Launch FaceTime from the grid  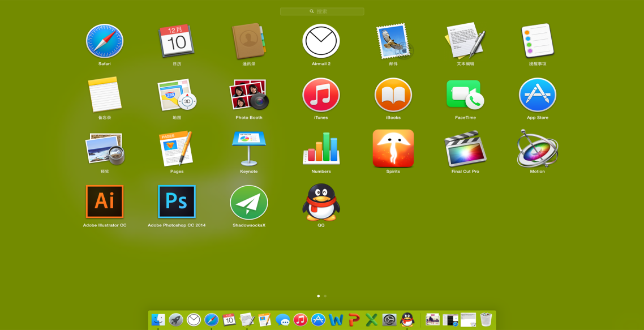tap(465, 95)
